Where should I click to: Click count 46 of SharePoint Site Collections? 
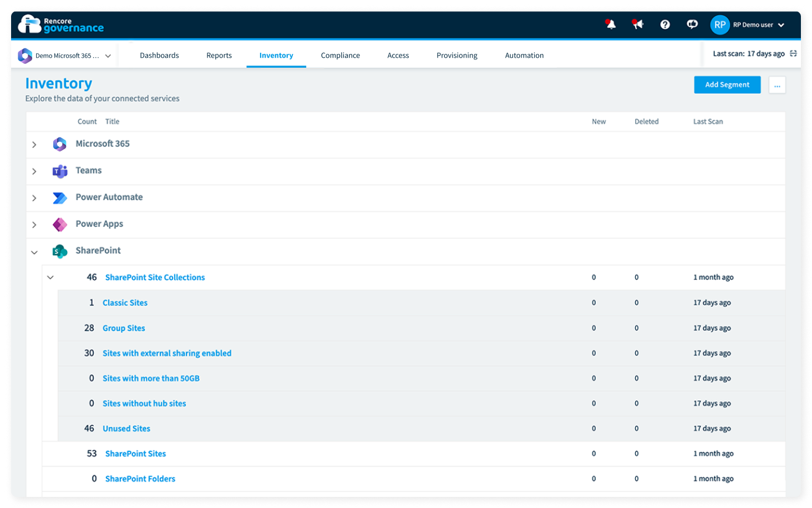tap(92, 277)
